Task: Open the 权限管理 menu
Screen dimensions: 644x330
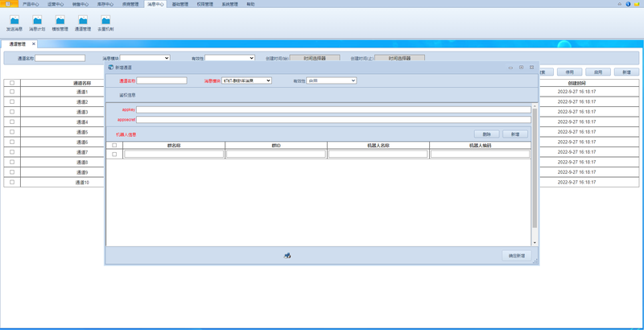Action: click(x=205, y=4)
